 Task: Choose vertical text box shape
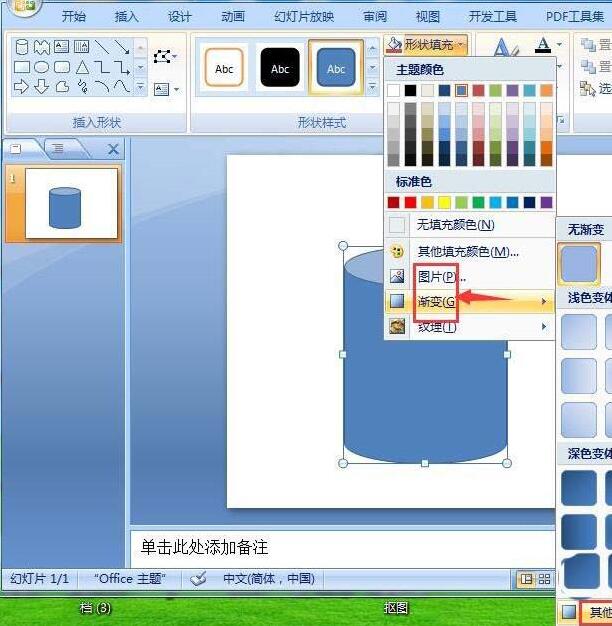click(81, 46)
